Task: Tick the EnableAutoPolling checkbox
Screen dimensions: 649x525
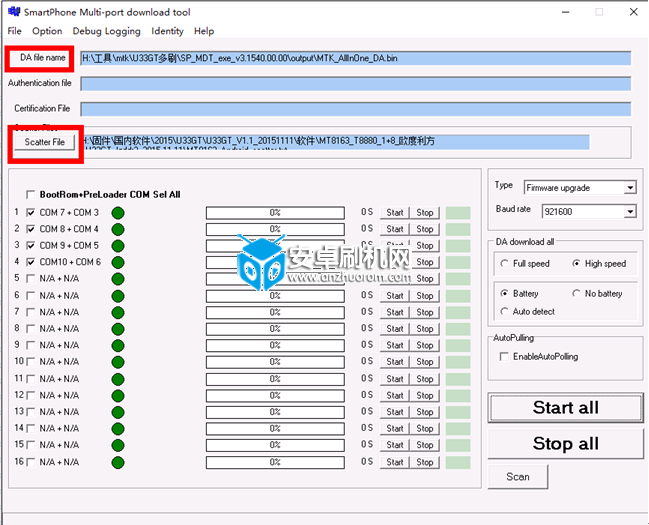Action: click(x=504, y=357)
